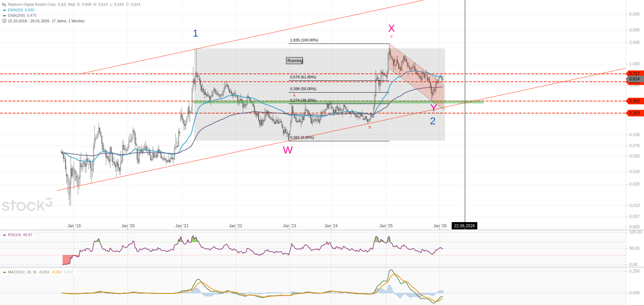Click the stock3 watermark logo
This screenshot has height=305, width=644.
(27, 205)
